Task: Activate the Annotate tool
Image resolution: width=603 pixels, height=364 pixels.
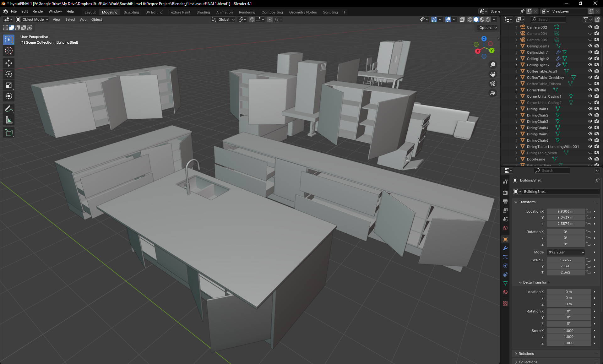Action: (x=9, y=109)
